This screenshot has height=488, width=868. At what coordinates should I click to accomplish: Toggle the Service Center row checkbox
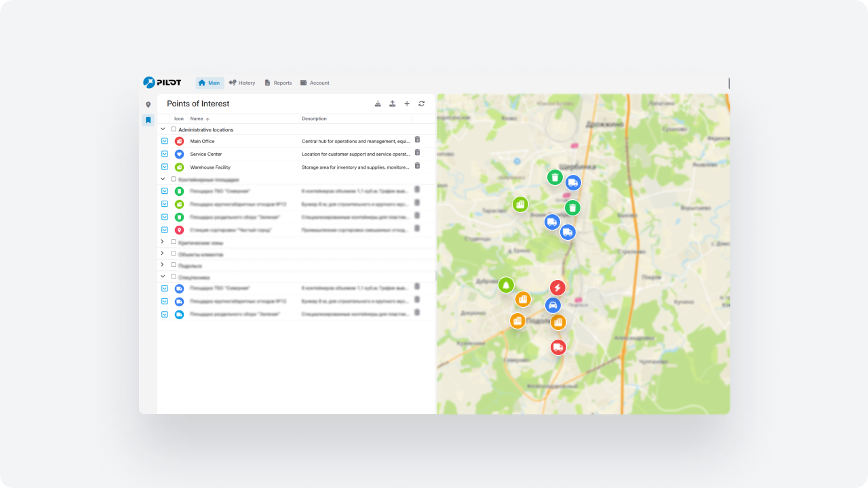pyautogui.click(x=164, y=154)
